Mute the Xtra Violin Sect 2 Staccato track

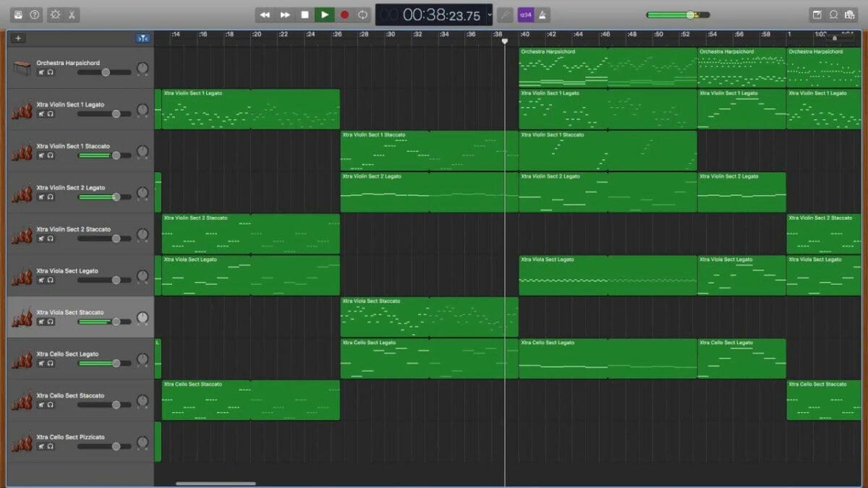coord(42,239)
